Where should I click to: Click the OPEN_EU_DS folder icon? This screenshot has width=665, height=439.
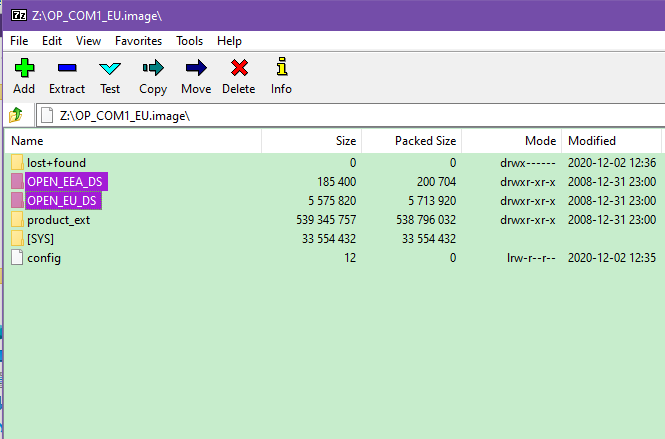pyautogui.click(x=17, y=201)
